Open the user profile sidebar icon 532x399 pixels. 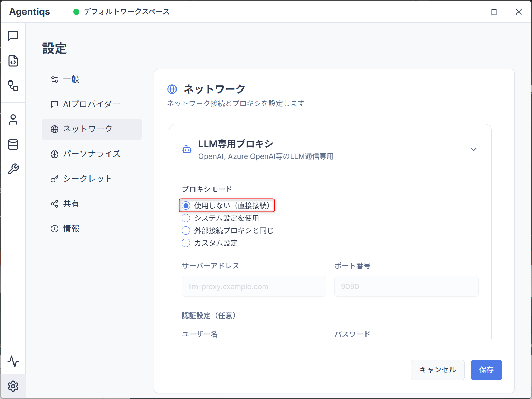(13, 119)
